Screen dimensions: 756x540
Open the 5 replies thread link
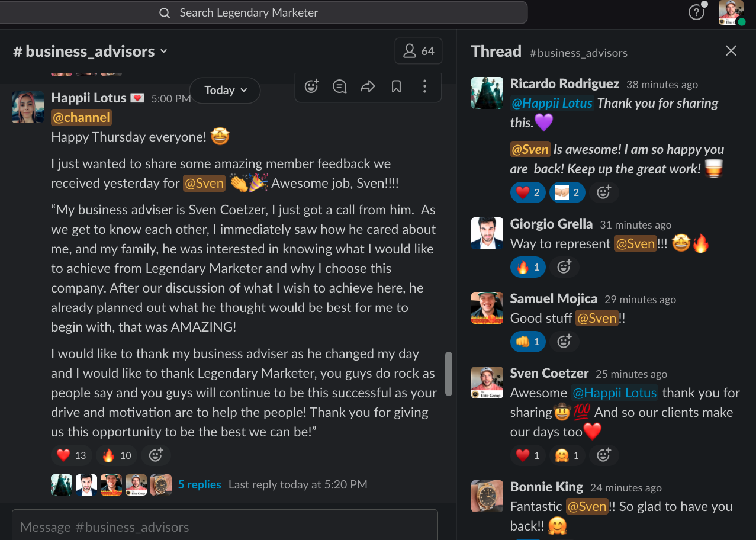(x=200, y=484)
